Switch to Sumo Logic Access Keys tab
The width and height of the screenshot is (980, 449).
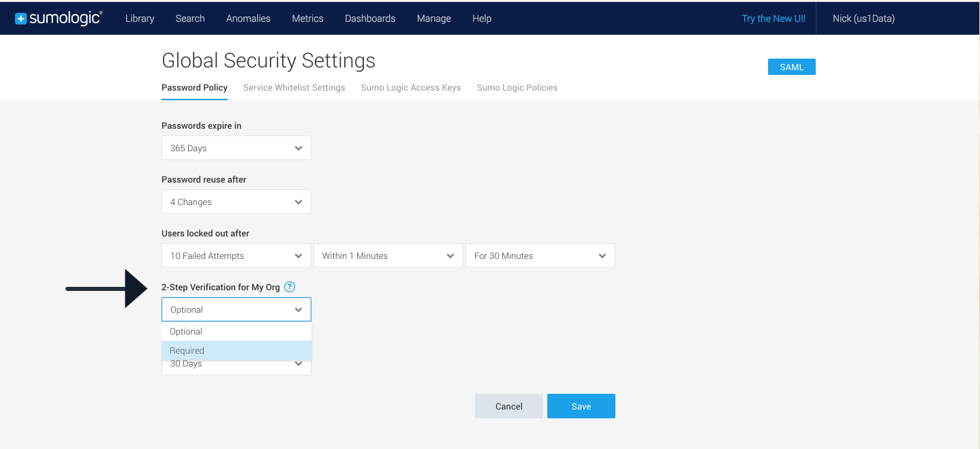(411, 87)
